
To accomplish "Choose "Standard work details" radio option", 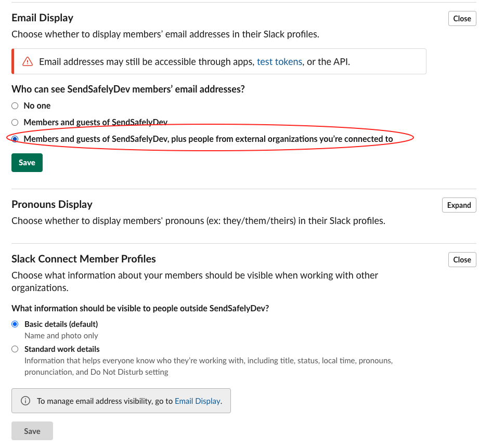I will pos(15,349).
